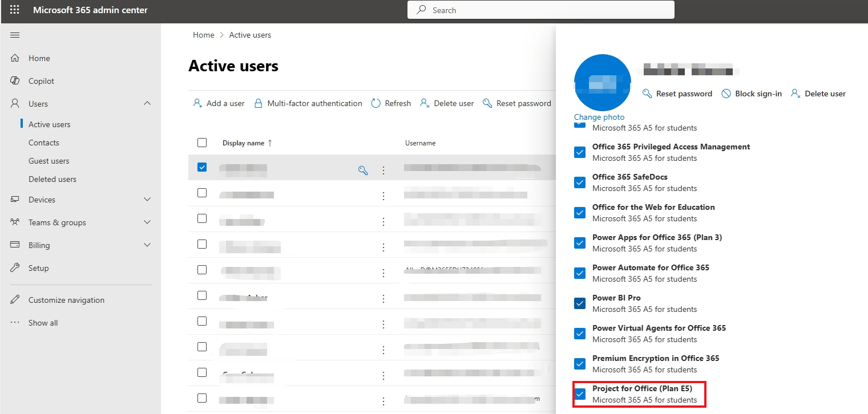Open Deleted users under Users
Image resolution: width=868 pixels, height=414 pixels.
pos(53,179)
